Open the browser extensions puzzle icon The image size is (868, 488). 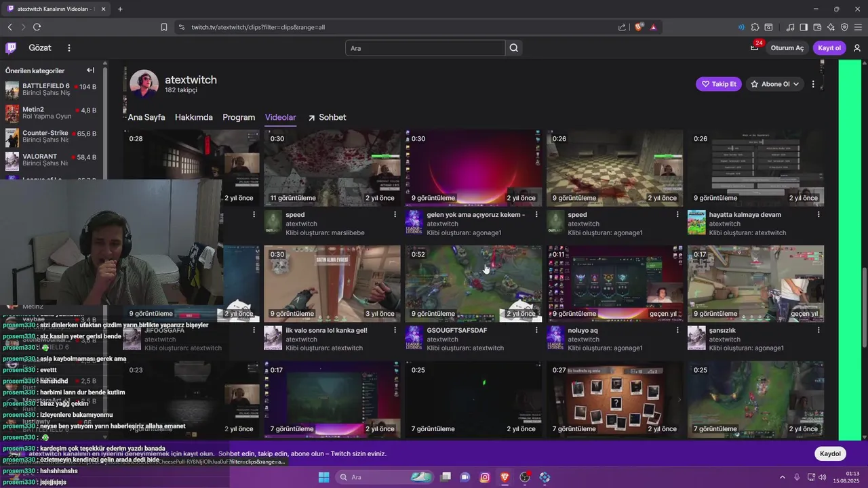(x=755, y=27)
